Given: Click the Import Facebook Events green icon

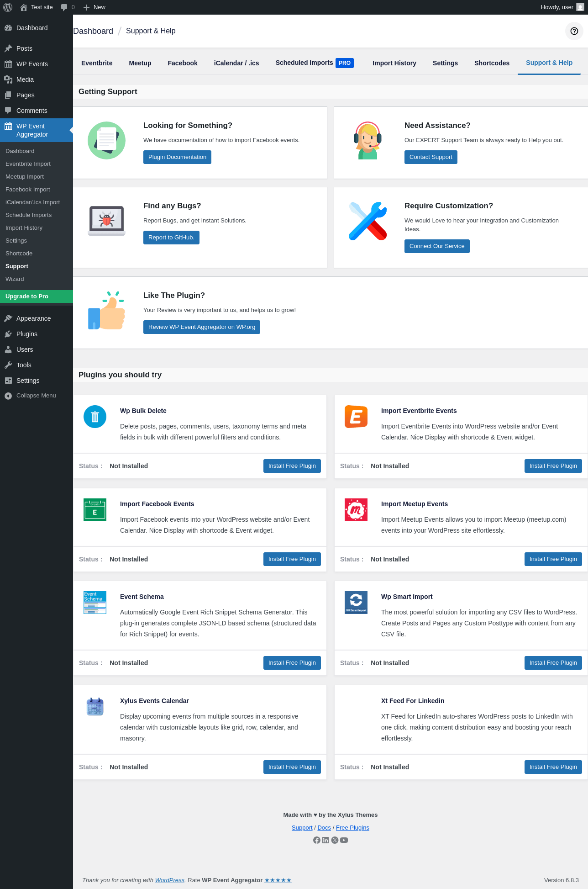Looking at the screenshot, I should click(95, 510).
